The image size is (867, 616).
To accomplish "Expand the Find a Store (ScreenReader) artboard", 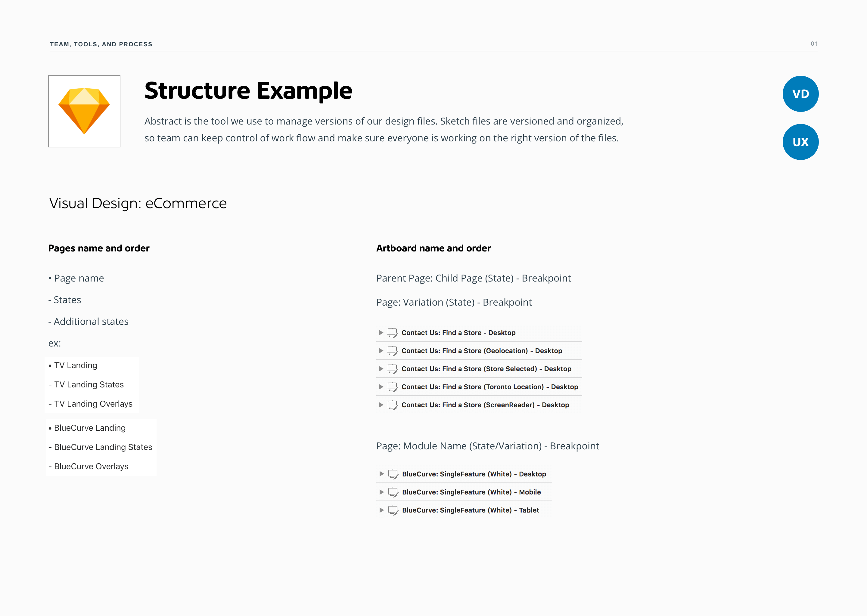I will (381, 405).
